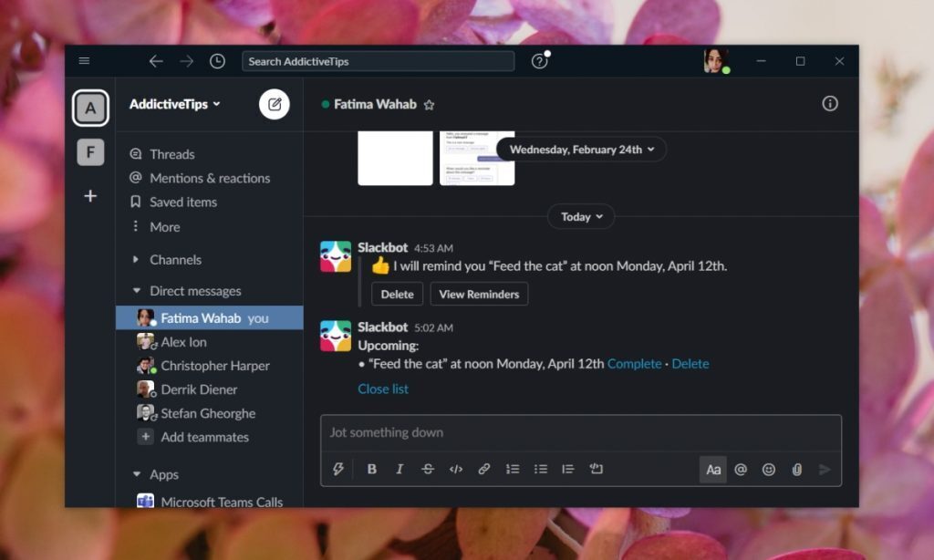Open the Today date dropdown
Screen dimensions: 934x560
click(580, 216)
